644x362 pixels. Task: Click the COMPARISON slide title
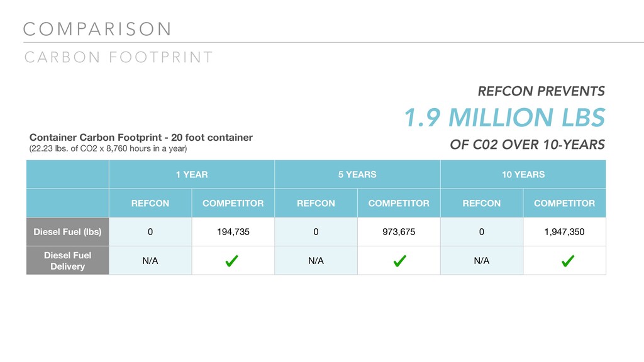[97, 29]
